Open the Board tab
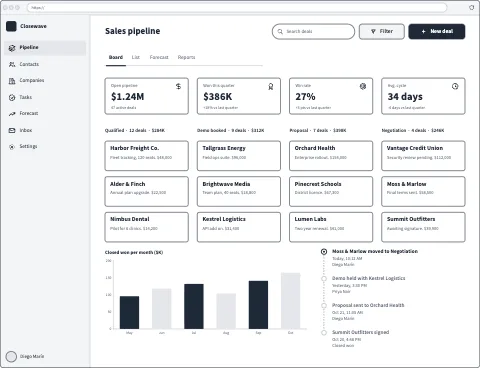Screen dimensions: 480x368 pyautogui.click(x=116, y=57)
